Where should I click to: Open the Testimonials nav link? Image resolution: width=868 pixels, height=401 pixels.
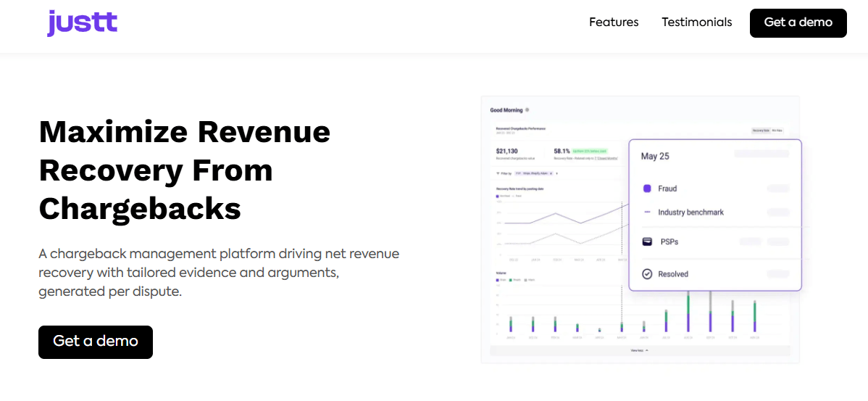point(696,22)
